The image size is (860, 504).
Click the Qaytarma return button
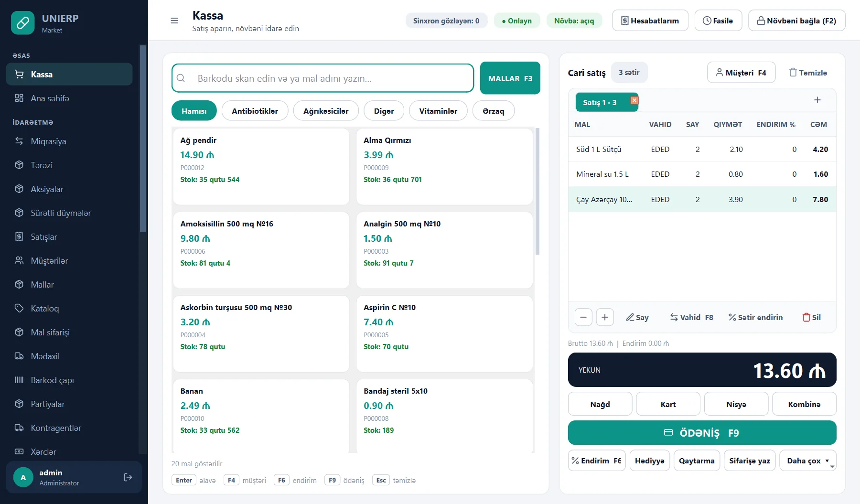[x=697, y=461]
